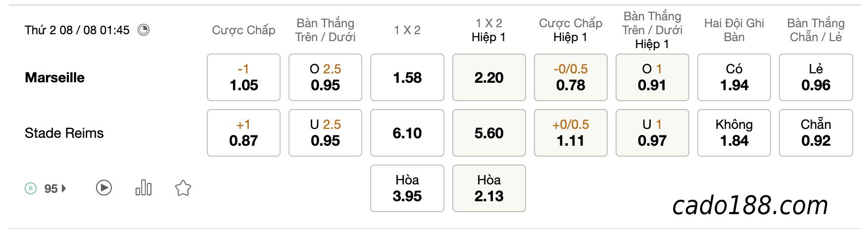
Task: Choose first-half Under 1 at 0.97
Action: (x=652, y=133)
